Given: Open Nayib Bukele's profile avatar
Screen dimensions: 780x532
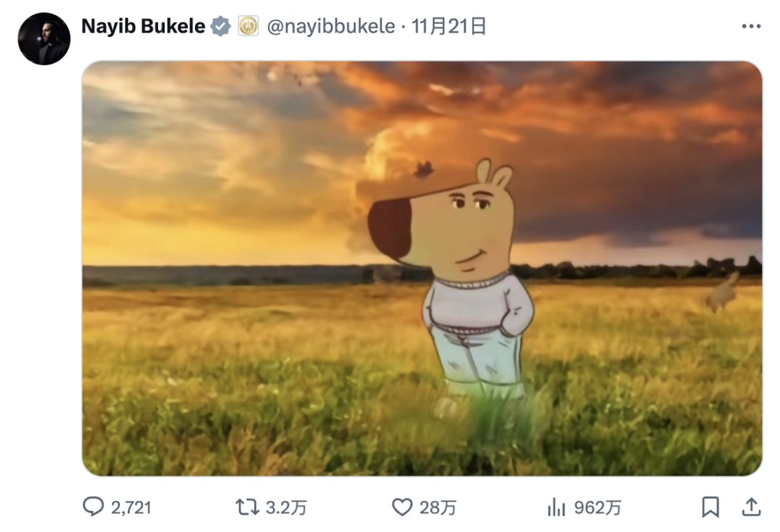Looking at the screenshot, I should tap(44, 39).
